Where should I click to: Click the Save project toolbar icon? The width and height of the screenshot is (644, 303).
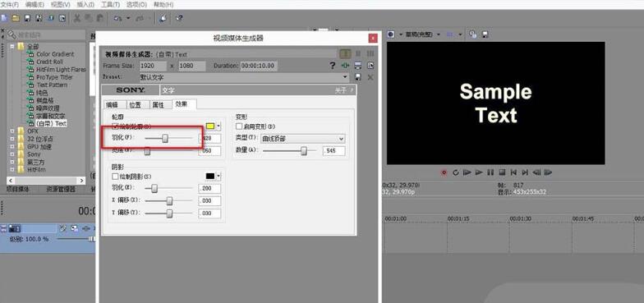pyautogui.click(x=27, y=18)
